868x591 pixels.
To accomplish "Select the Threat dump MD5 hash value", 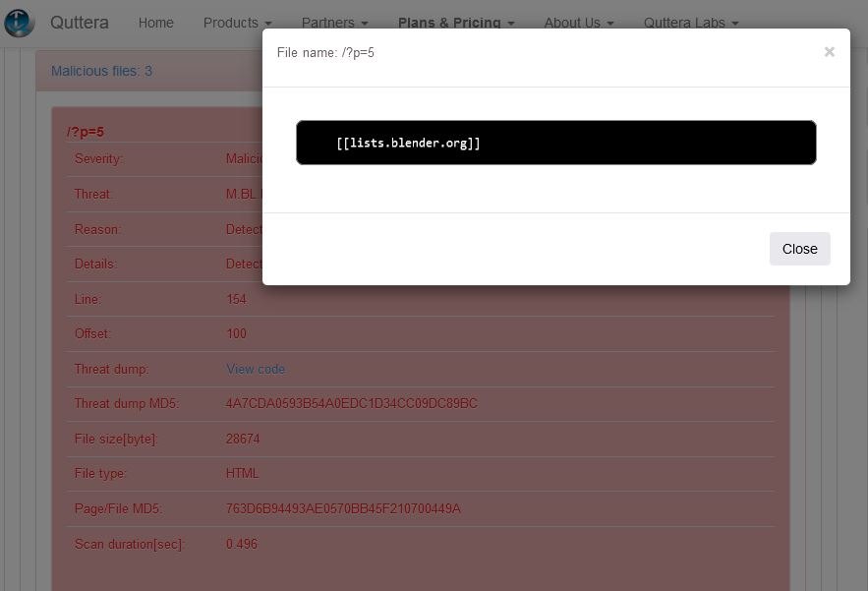I will point(352,403).
